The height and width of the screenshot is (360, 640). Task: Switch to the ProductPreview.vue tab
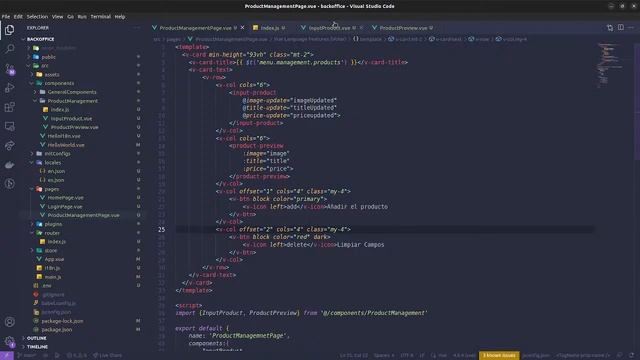403,28
